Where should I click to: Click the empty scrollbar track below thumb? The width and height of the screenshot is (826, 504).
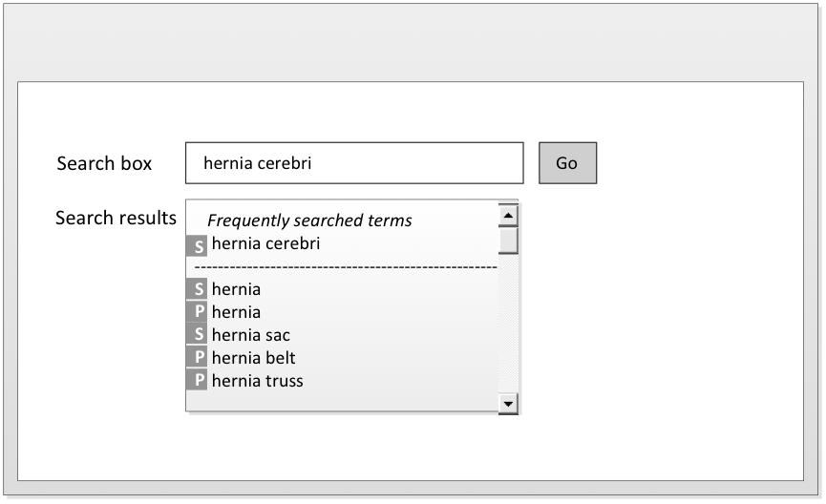(x=509, y=325)
